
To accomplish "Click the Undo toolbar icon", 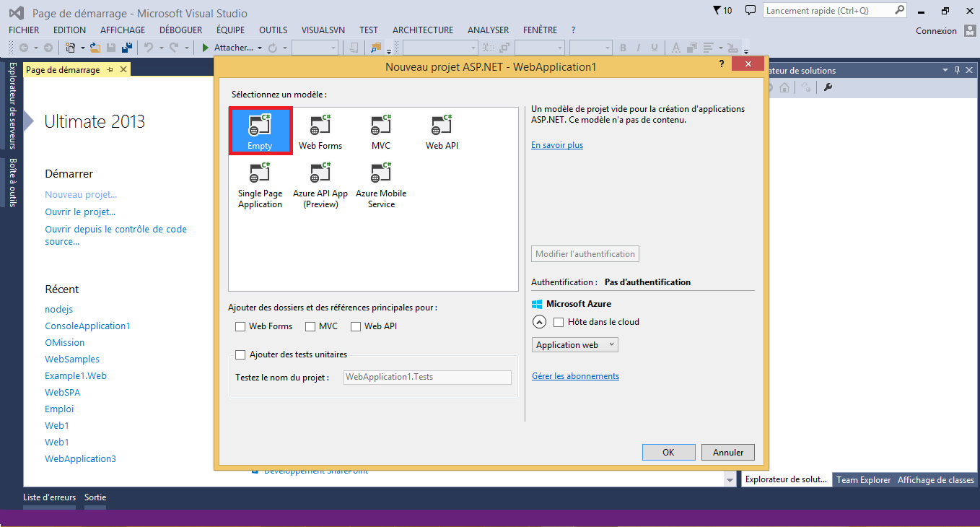I will click(149, 48).
